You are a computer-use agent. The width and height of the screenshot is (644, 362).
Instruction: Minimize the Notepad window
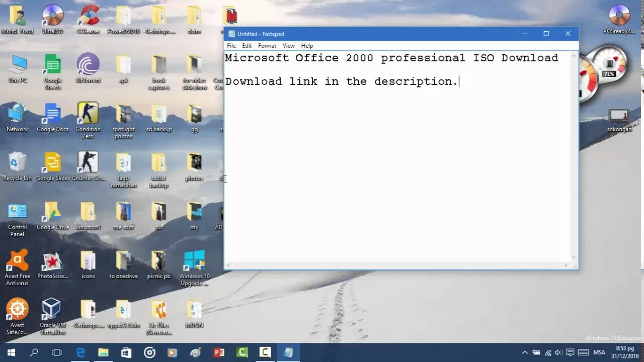[x=525, y=34]
